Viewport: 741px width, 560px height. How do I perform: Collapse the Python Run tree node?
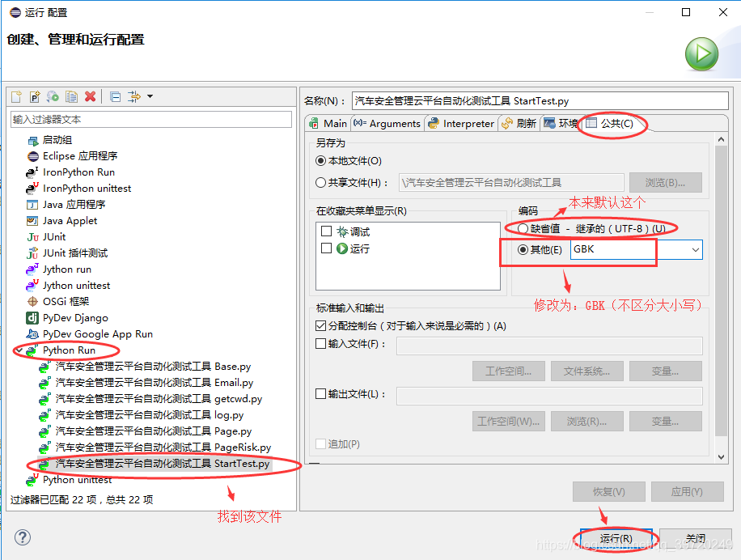[x=20, y=350]
